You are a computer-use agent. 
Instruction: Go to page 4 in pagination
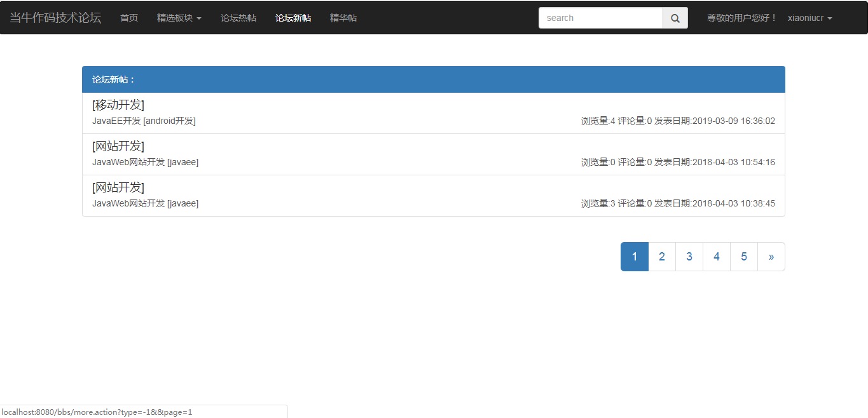coord(717,257)
